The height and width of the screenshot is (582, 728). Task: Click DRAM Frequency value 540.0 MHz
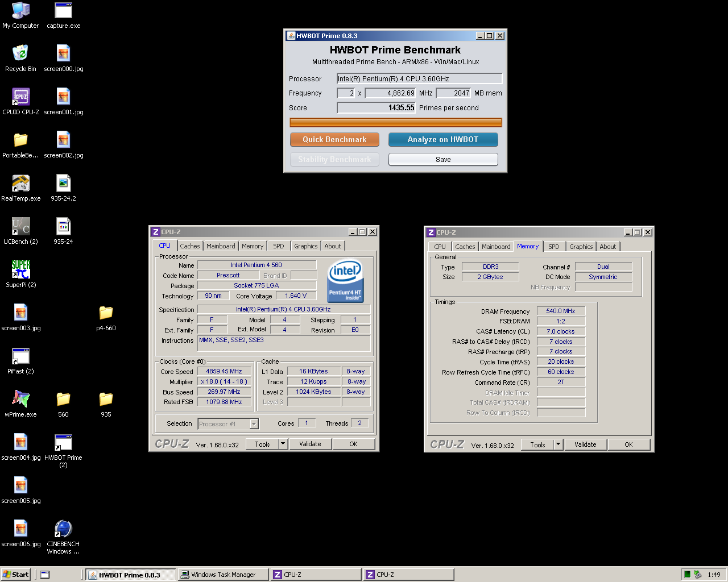tap(561, 311)
